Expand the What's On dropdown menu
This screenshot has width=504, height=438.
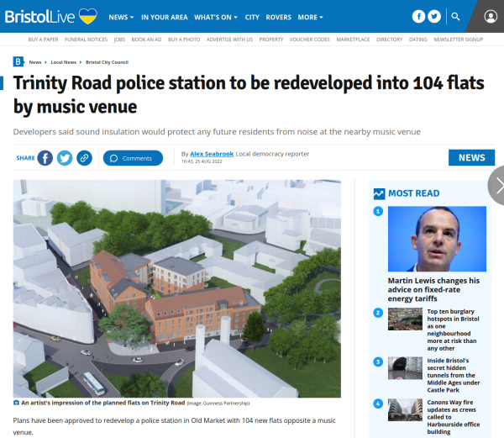[x=215, y=17]
